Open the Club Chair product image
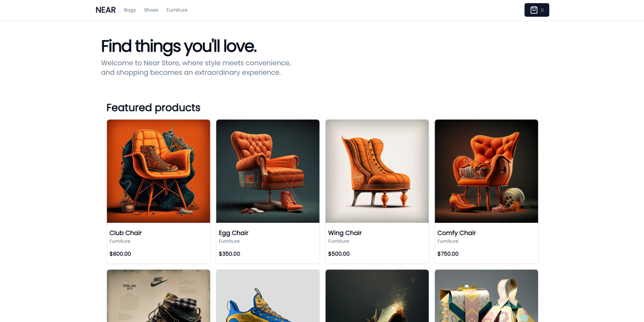 click(158, 171)
